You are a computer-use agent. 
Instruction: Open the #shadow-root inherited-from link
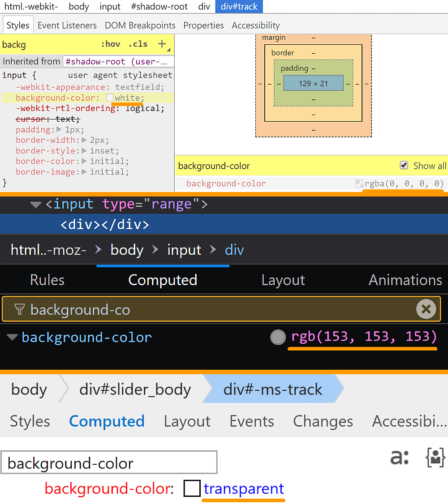click(x=117, y=61)
